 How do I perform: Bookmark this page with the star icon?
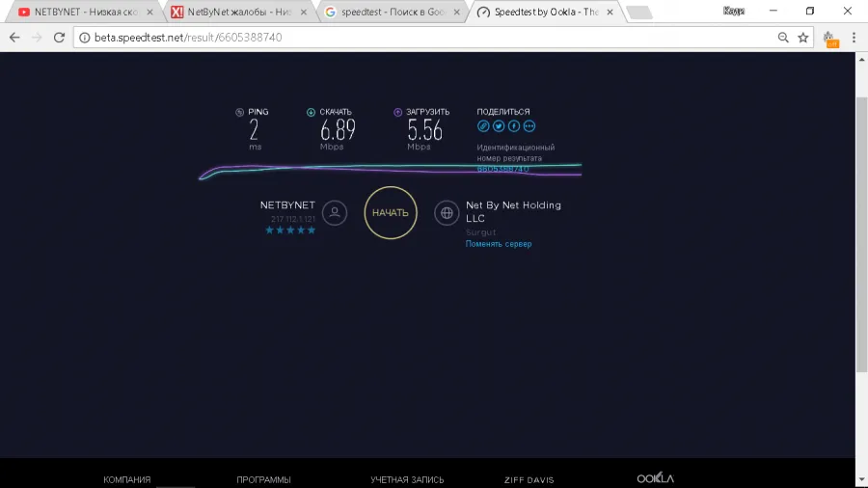[802, 38]
